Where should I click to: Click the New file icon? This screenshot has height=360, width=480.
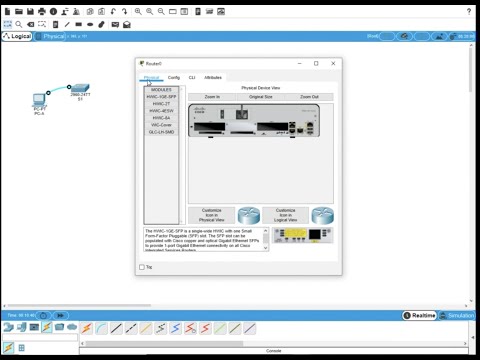point(7,12)
